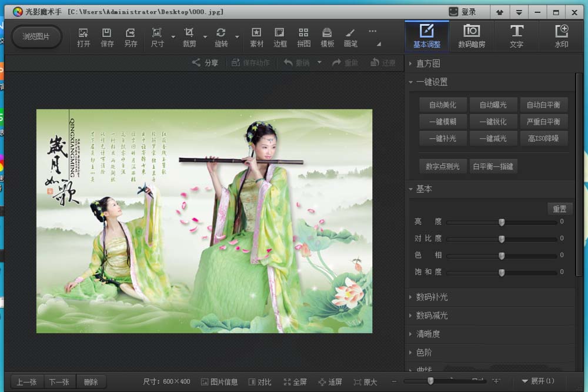This screenshot has height=392, width=588.
Task: Click the 严重白平衡 button
Action: (x=543, y=122)
